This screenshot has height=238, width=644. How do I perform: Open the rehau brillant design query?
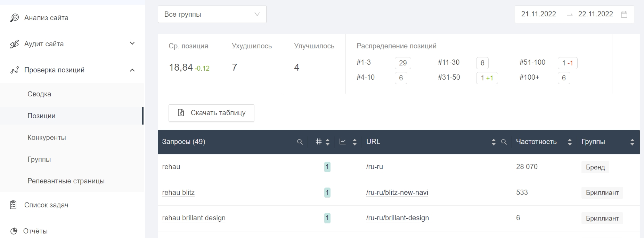[194, 218]
